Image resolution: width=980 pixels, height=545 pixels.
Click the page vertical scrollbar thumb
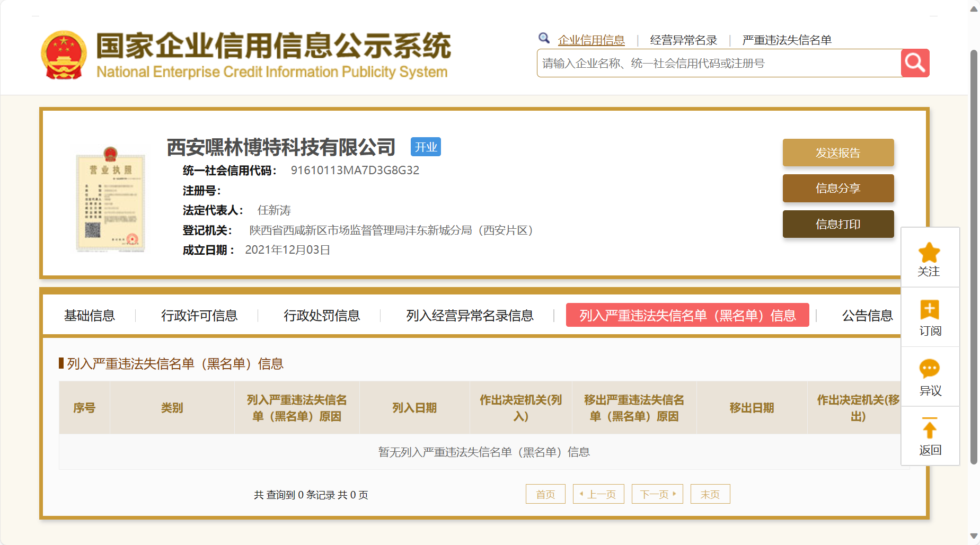[974, 257]
